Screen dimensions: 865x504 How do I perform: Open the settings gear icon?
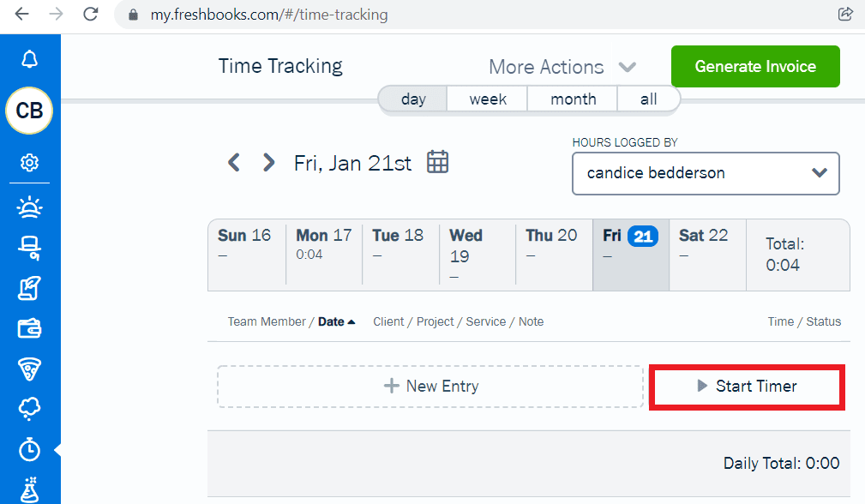click(30, 162)
